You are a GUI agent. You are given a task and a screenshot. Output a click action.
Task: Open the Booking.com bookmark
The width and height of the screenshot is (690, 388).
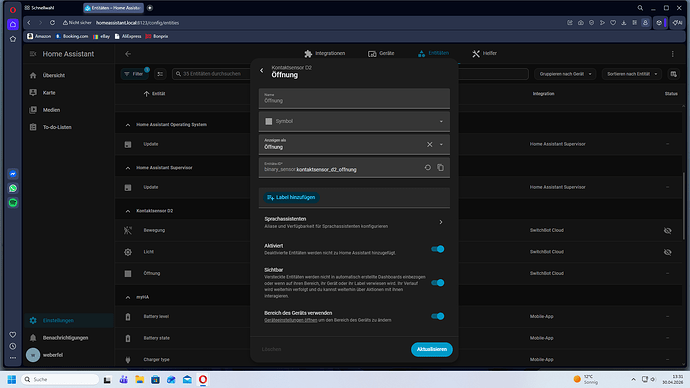click(72, 36)
